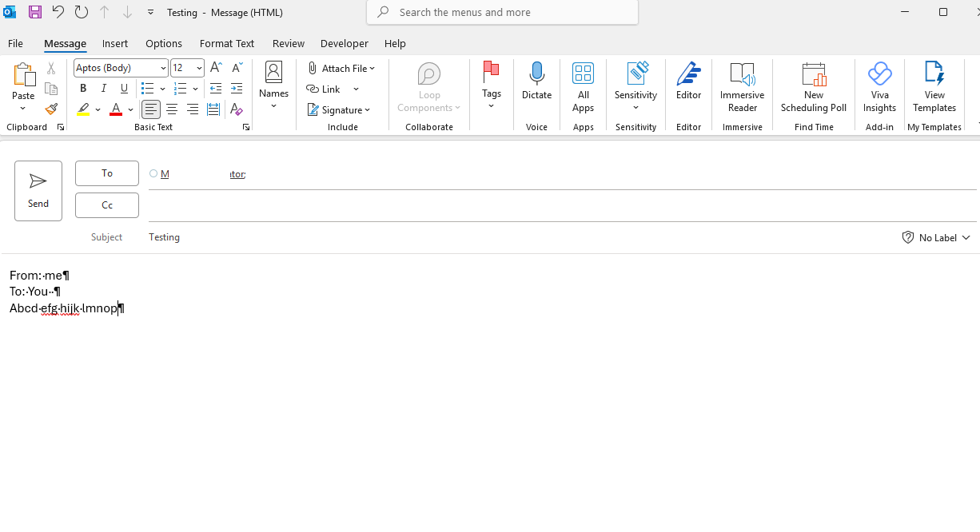Open the Names address book
The height and width of the screenshot is (532, 980).
pos(273,85)
